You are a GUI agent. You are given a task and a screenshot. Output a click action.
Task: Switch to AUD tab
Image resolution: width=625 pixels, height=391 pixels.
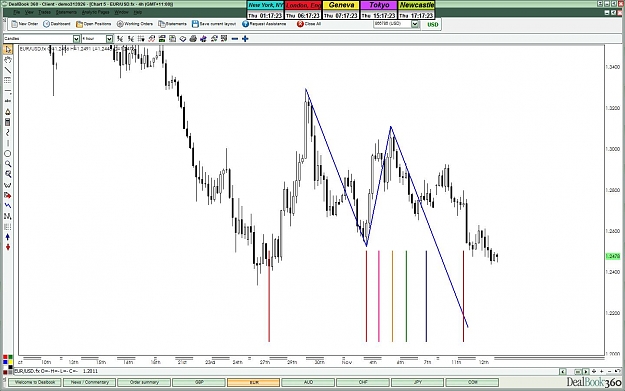click(308, 382)
